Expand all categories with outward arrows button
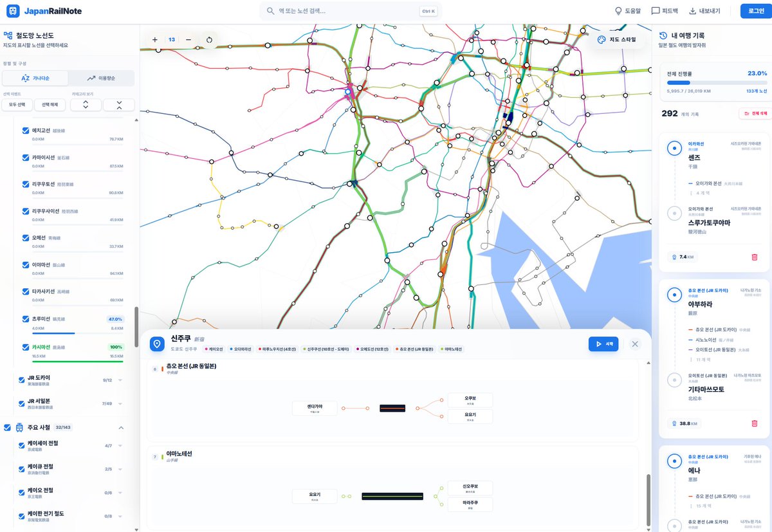Viewport: 772px width, 532px height. click(86, 105)
